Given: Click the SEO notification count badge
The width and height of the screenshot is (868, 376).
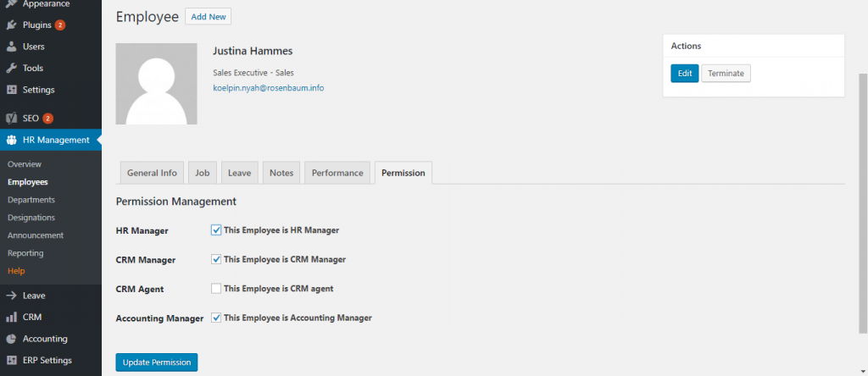Looking at the screenshot, I should (x=47, y=119).
